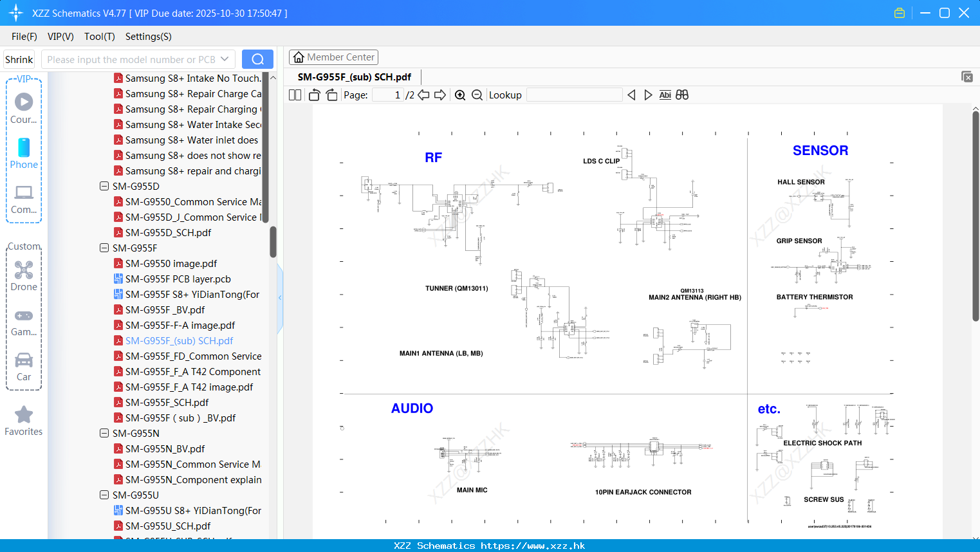Open SM-G955F S8+ YiDianTong file

(x=187, y=295)
